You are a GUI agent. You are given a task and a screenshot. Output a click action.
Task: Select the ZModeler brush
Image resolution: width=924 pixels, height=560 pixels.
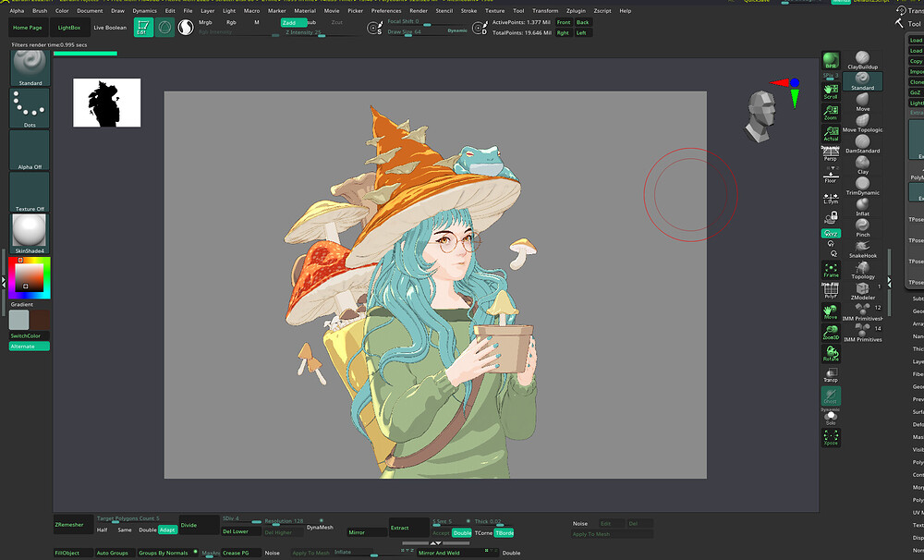point(862,291)
